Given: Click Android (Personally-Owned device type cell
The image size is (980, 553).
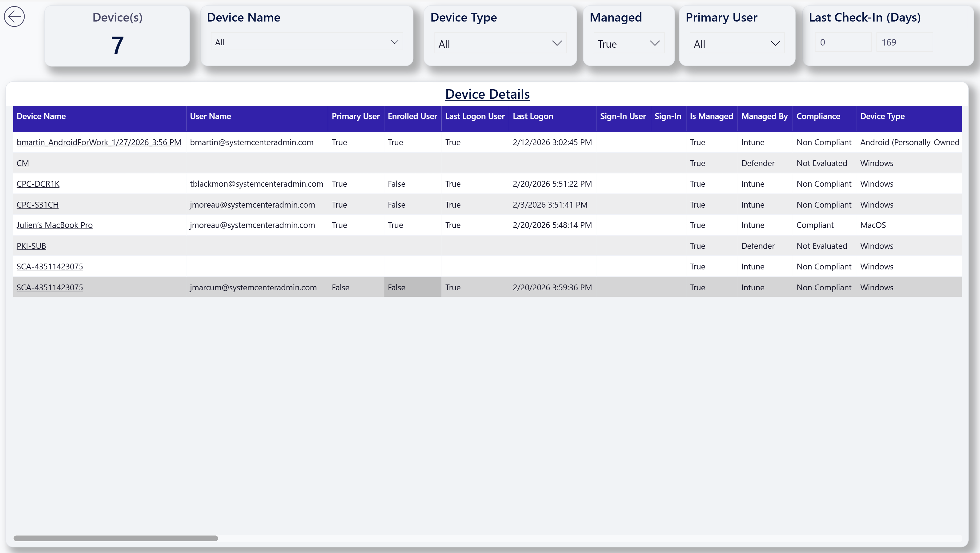Looking at the screenshot, I should pos(910,142).
